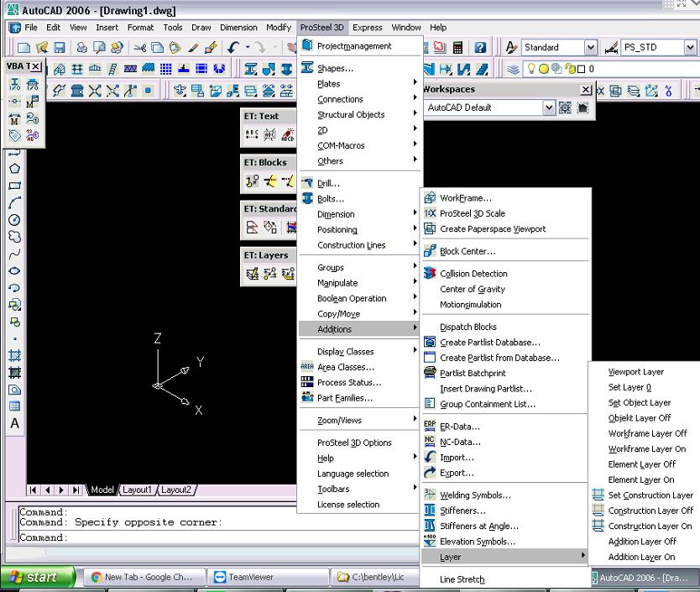The image size is (700, 592).
Task: Expand the Plates submenu
Action: 360,83
